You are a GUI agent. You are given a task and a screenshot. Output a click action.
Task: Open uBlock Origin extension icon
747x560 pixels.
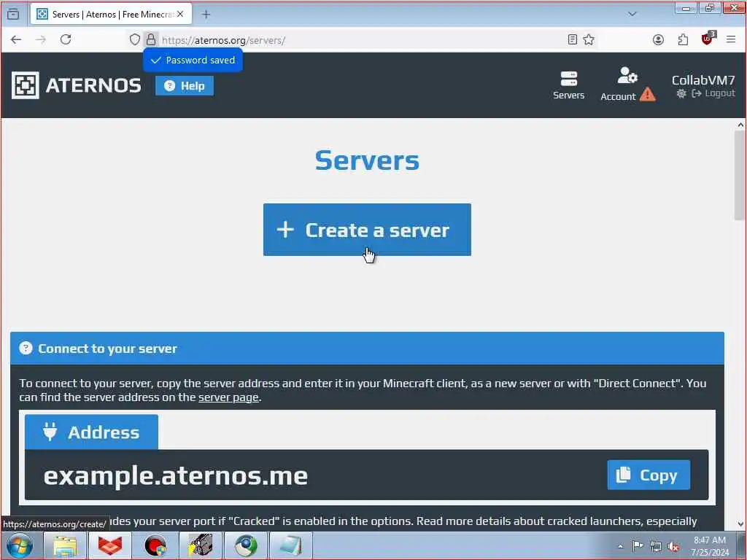[x=708, y=38]
